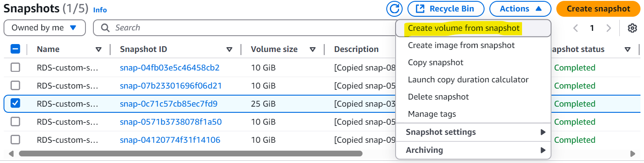Sort by Volume size column arrow

(312, 50)
